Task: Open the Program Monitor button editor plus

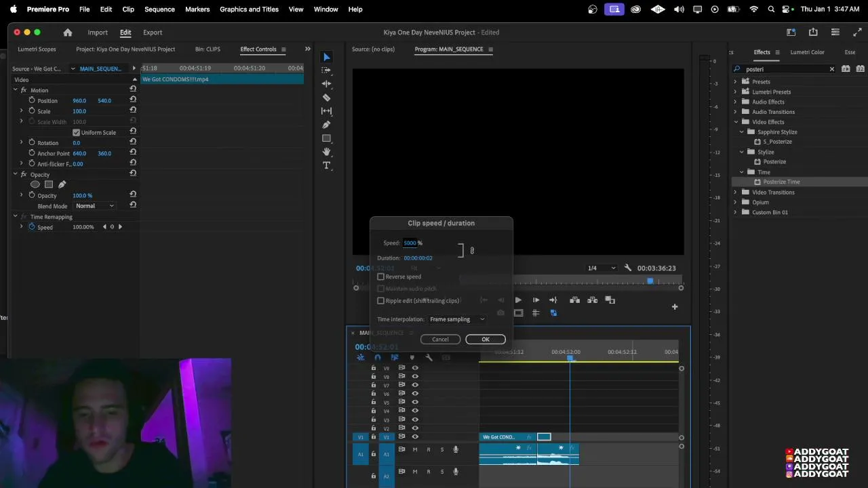Action: (675, 307)
